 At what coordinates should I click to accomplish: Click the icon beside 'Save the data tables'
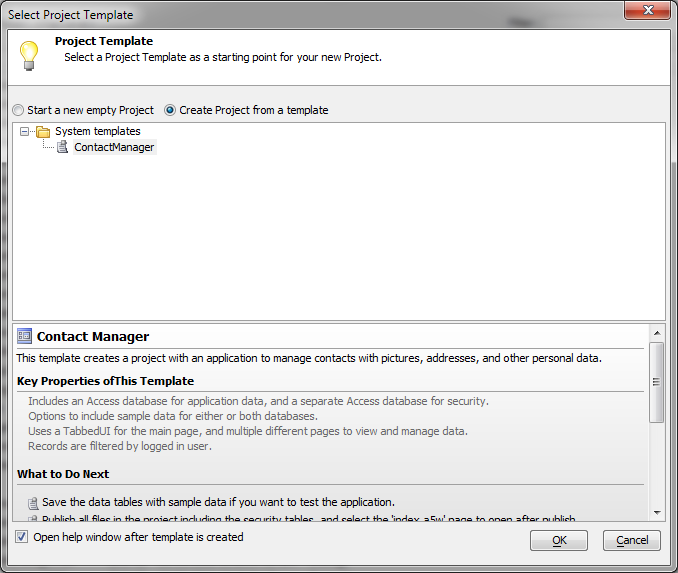click(33, 502)
